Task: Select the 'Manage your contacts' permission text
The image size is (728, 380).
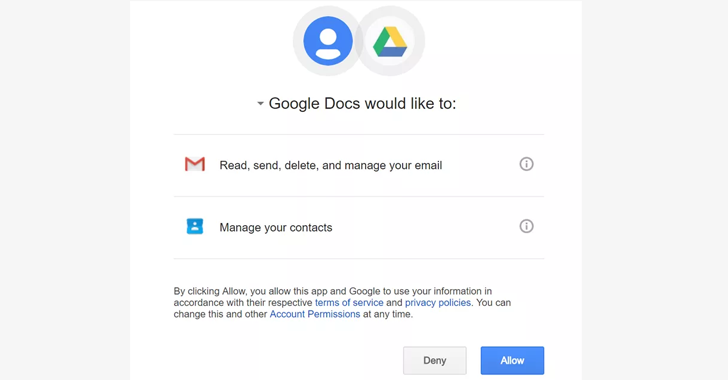Action: pos(276,228)
